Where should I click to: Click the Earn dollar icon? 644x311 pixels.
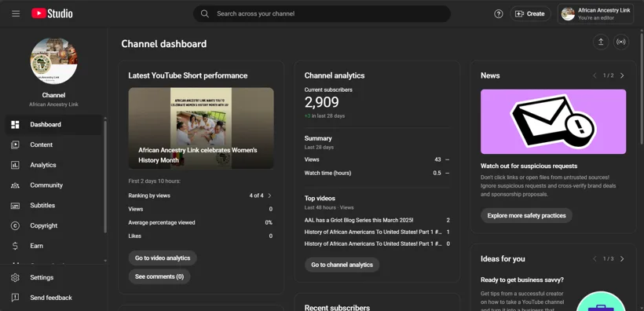(15, 246)
